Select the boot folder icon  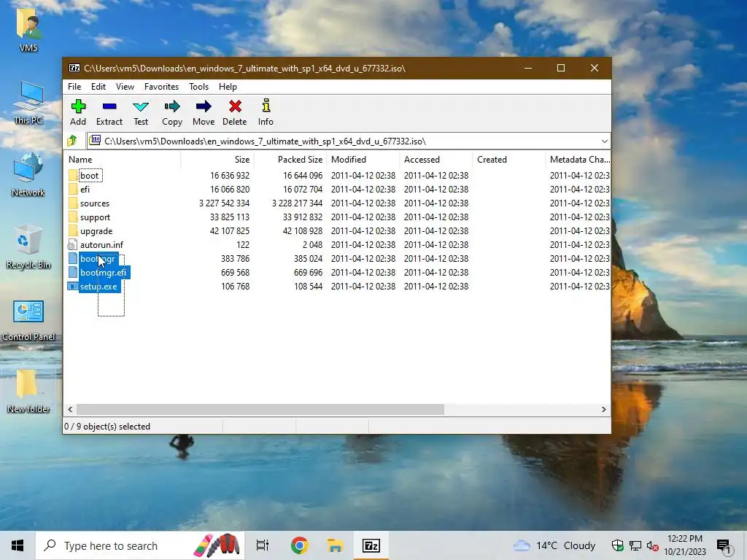tap(72, 175)
